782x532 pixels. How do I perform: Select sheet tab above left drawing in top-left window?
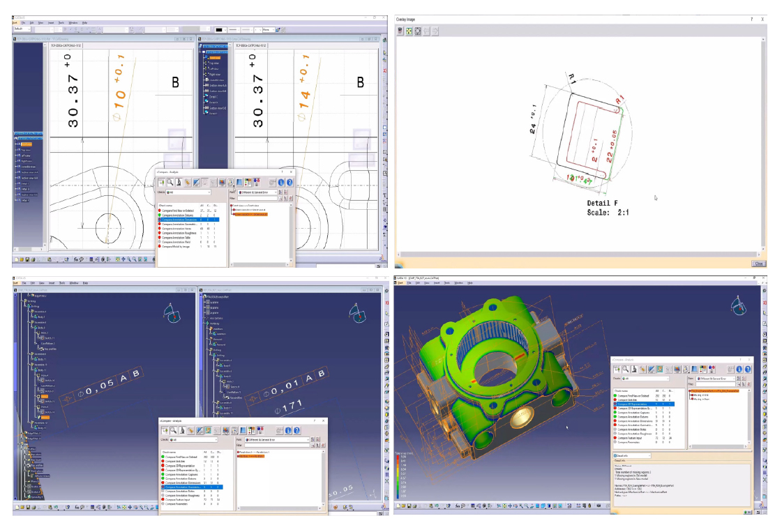click(66, 45)
